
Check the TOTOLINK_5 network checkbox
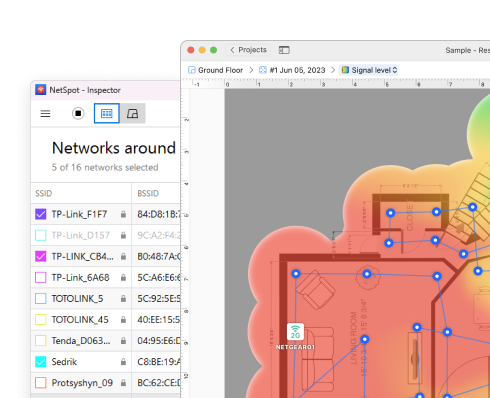coord(41,298)
